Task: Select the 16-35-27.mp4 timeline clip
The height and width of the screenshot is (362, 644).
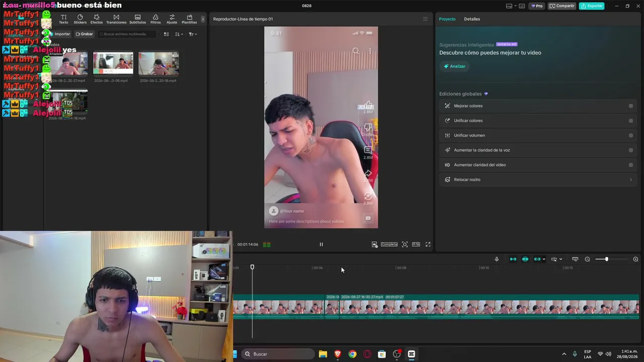Action: (489, 306)
